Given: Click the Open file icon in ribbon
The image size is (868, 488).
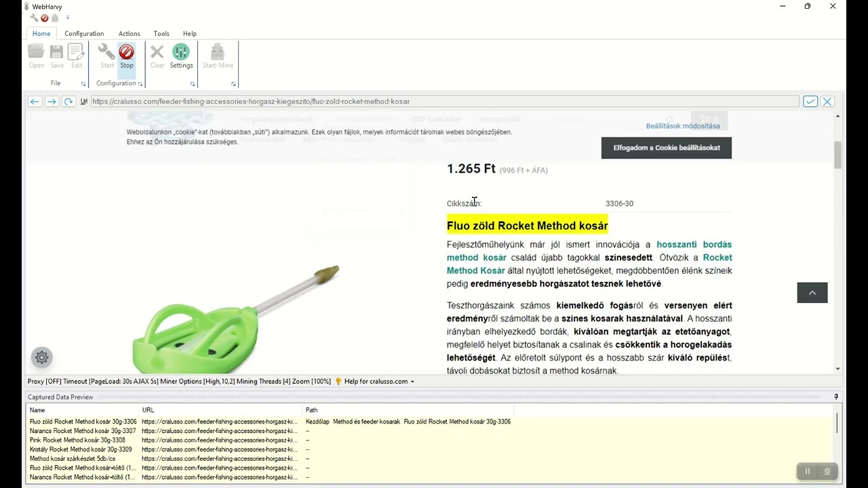Looking at the screenshot, I should point(36,56).
